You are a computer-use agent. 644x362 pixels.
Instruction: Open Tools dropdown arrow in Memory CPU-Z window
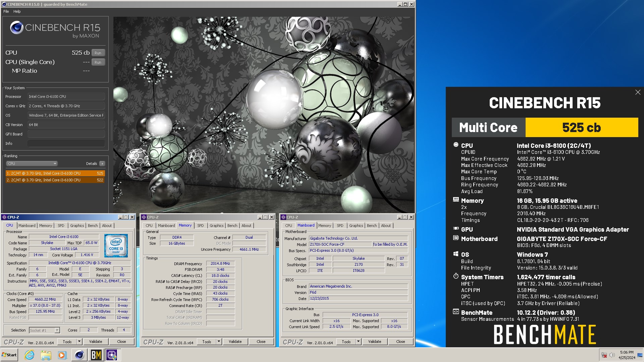[219, 342]
